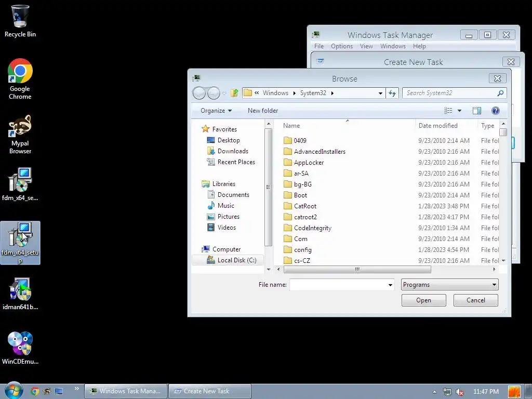532x399 pixels.
Task: Expand the recent pages dropdown arrow
Action: (224, 93)
